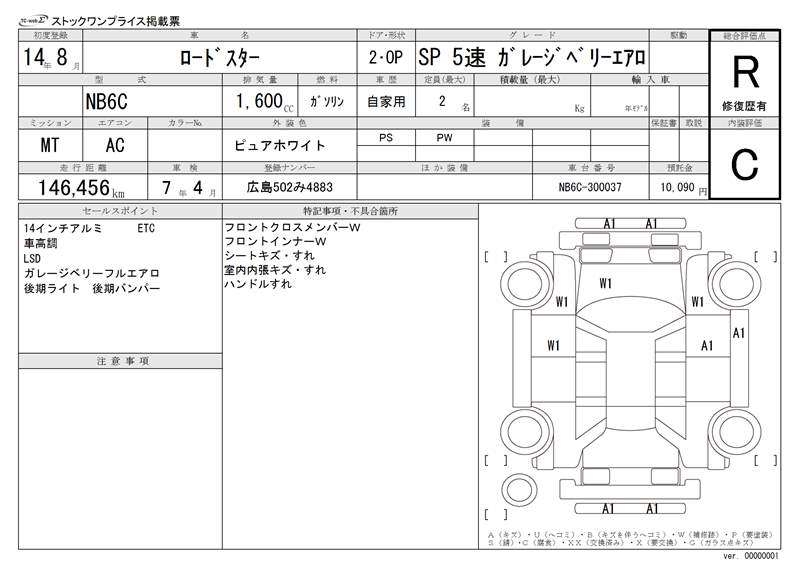
Task: Click the AC air conditioner cell
Action: 115,145
